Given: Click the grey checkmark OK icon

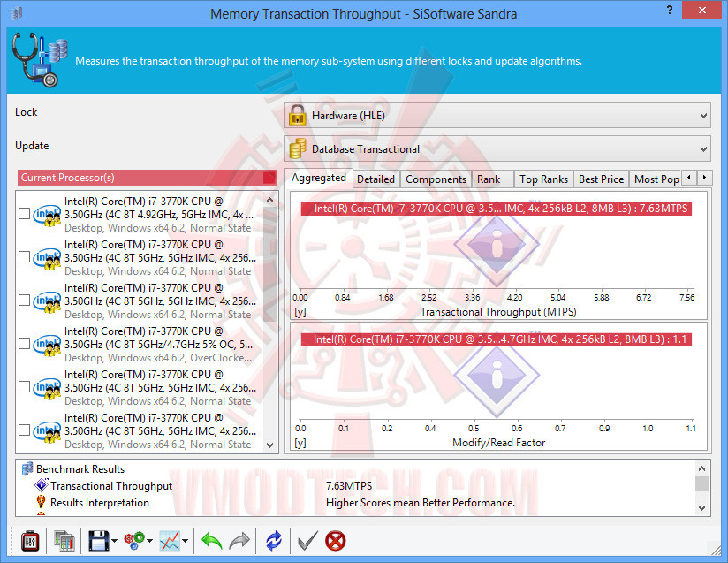Looking at the screenshot, I should 307,541.
